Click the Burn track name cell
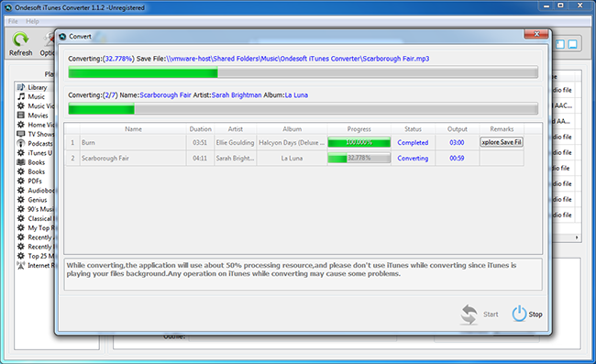596x364 pixels. (x=133, y=142)
